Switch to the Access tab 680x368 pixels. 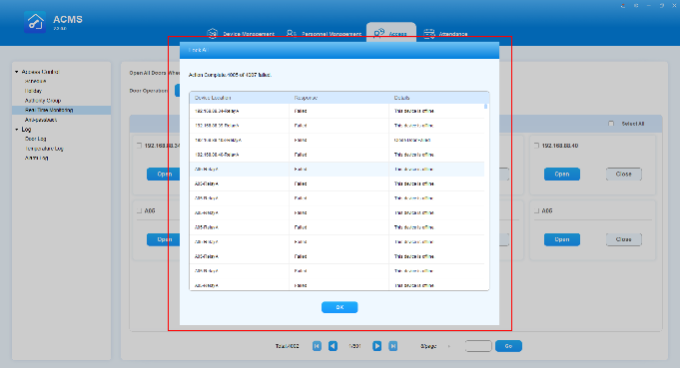coord(391,33)
